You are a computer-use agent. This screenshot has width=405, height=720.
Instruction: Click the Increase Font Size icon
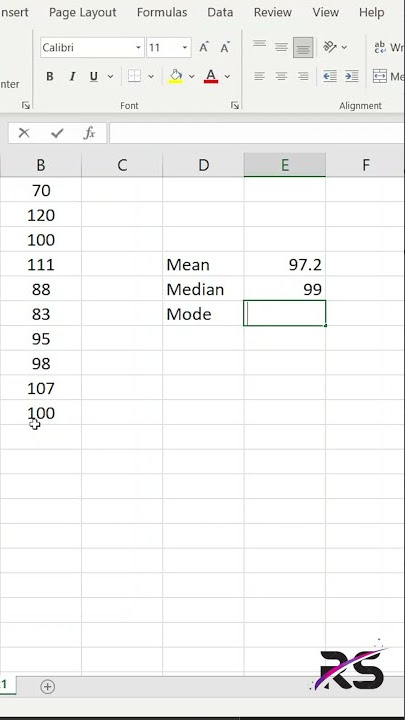pos(204,48)
